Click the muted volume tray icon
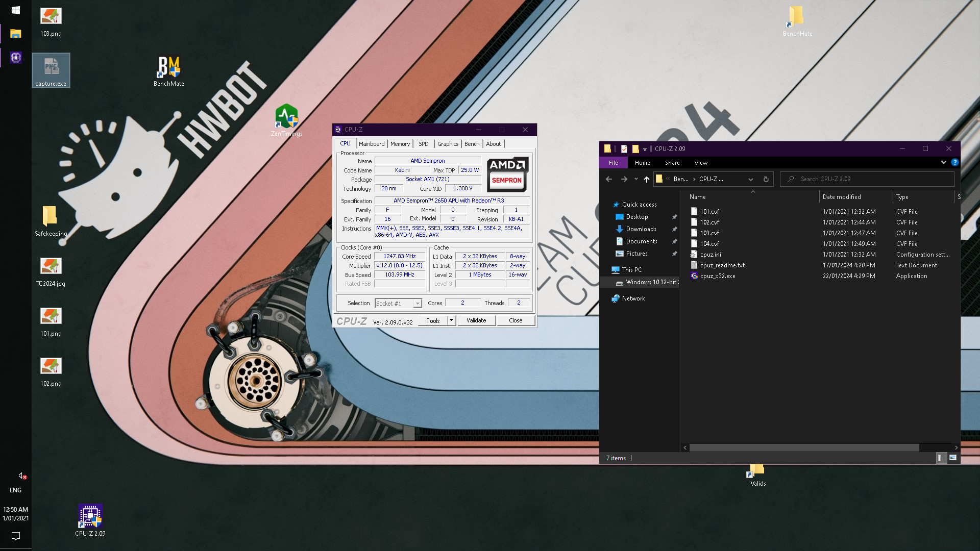The height and width of the screenshot is (551, 980). point(22,475)
